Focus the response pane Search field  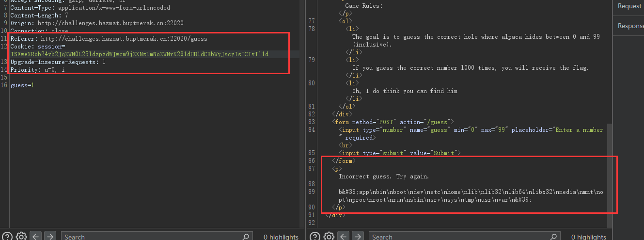465,237
